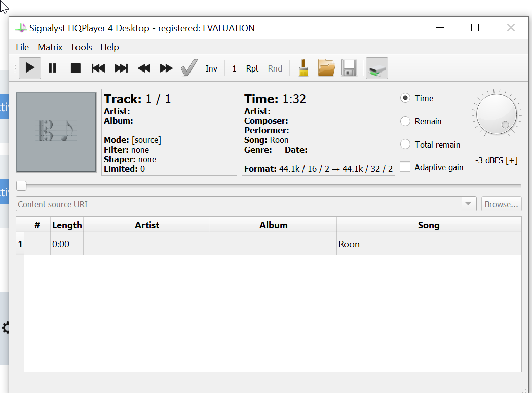Screen dimensions: 532x393
Task: Toggle the '1' single-repeat option
Action: coord(234,68)
